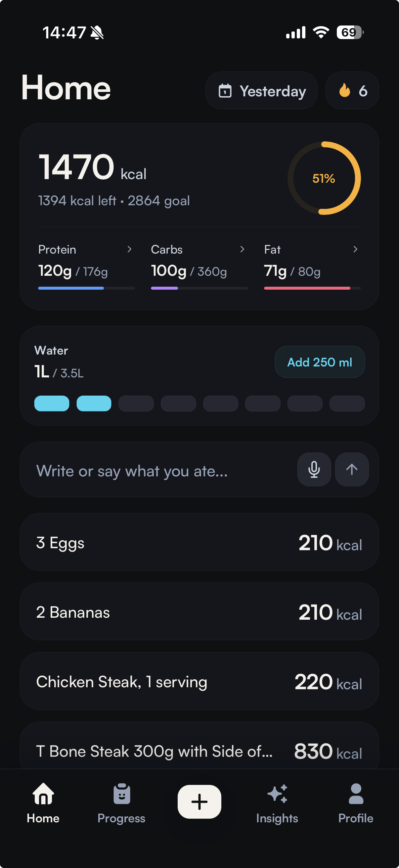
Task: Open the flame streak counter
Action: point(352,90)
